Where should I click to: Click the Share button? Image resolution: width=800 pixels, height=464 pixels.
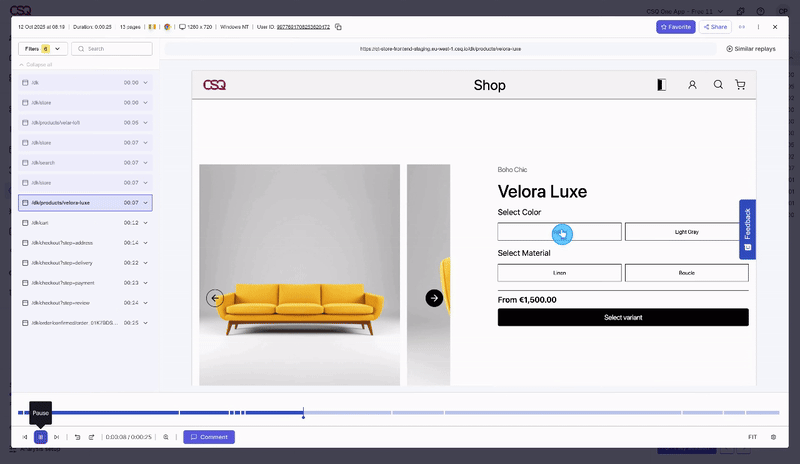714,27
